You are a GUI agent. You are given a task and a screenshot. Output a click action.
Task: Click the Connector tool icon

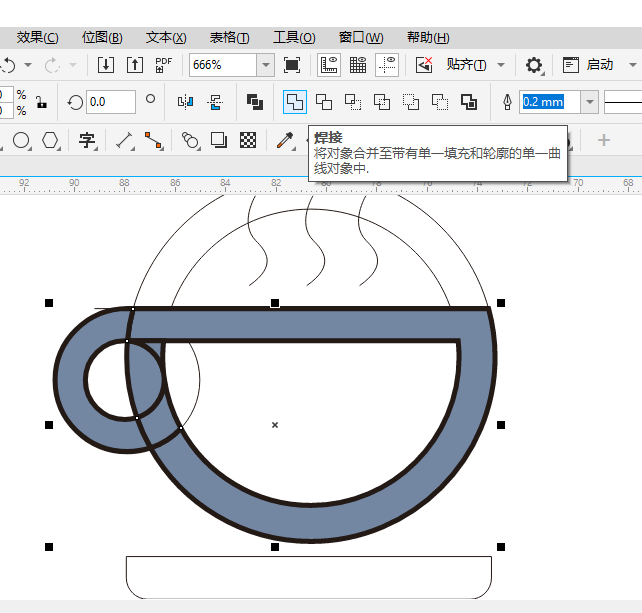(153, 140)
